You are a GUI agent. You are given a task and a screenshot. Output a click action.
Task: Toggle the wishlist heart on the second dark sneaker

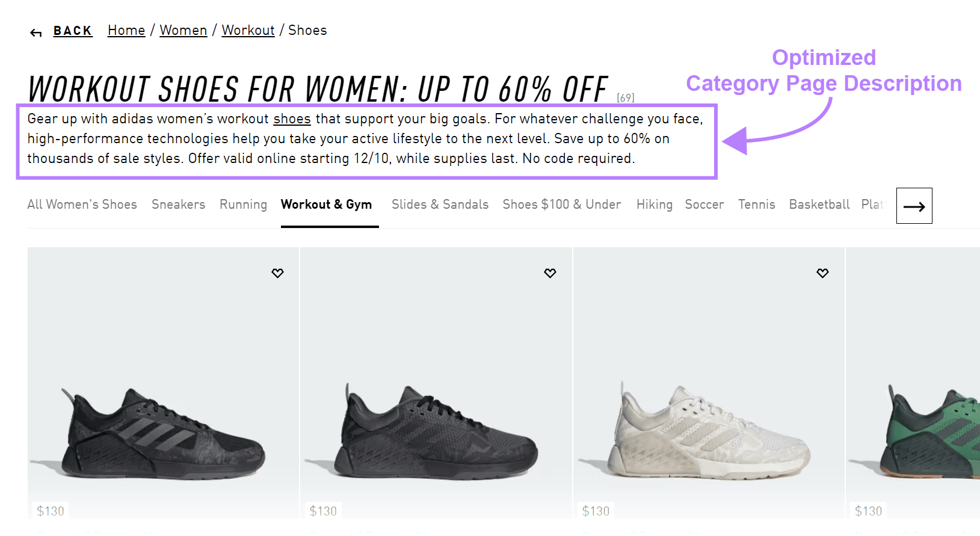549,273
